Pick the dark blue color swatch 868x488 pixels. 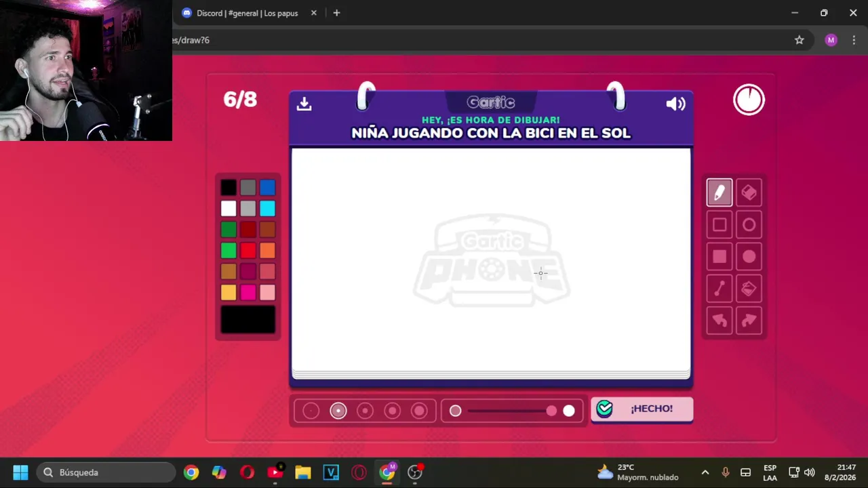(267, 188)
